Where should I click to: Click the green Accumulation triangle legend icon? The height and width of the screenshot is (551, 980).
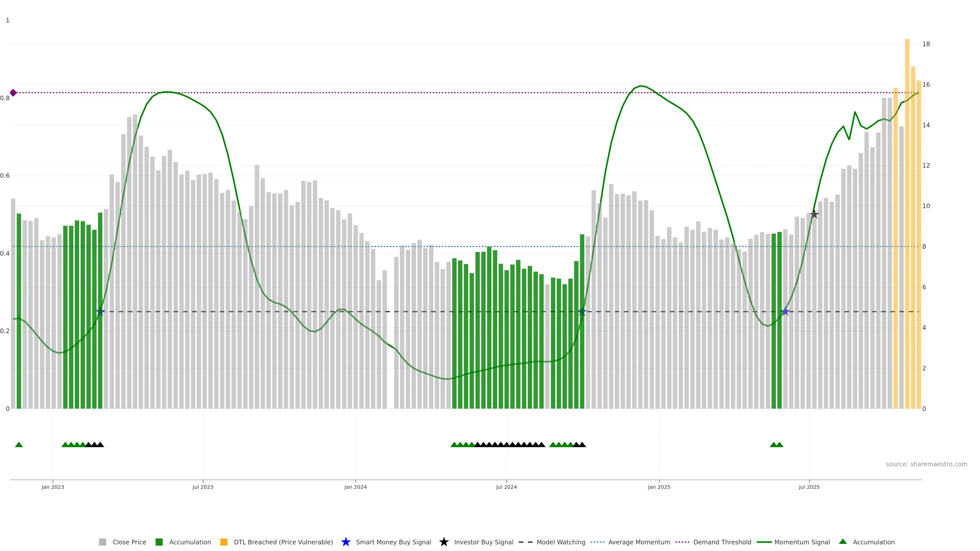[x=843, y=542]
